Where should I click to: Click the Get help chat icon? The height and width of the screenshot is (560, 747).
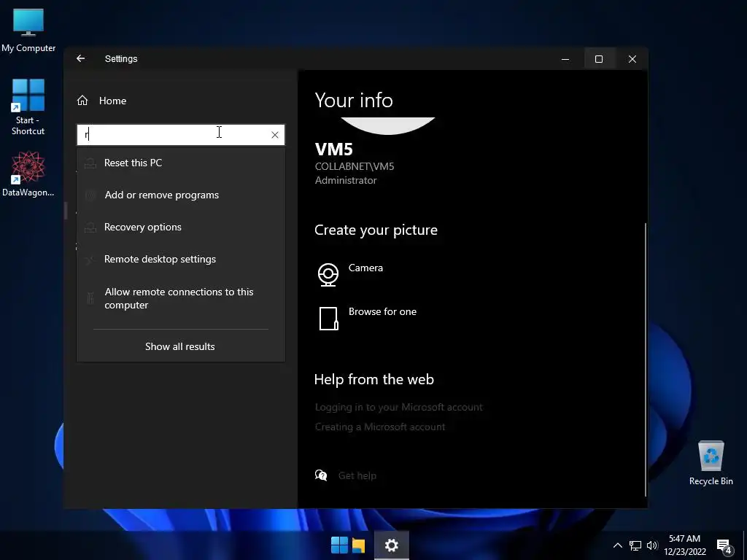click(321, 475)
